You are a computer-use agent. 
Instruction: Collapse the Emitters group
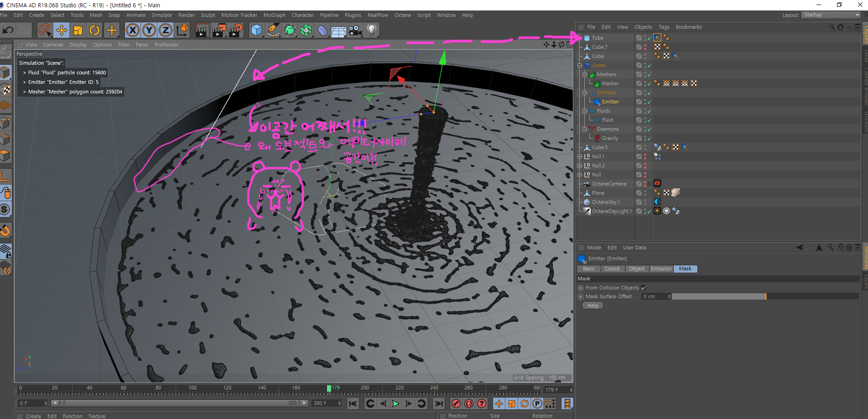point(585,93)
